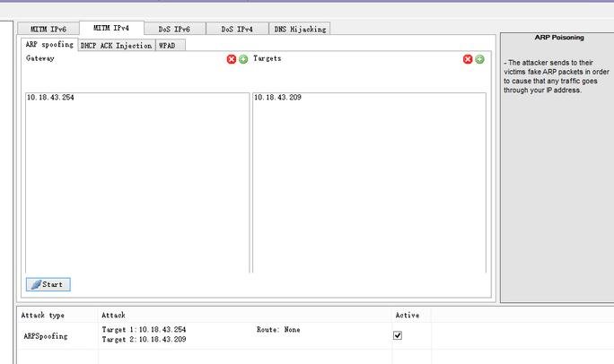Image resolution: width=614 pixels, height=364 pixels.
Task: Select the MITM IPv4 tab
Action: [111, 28]
